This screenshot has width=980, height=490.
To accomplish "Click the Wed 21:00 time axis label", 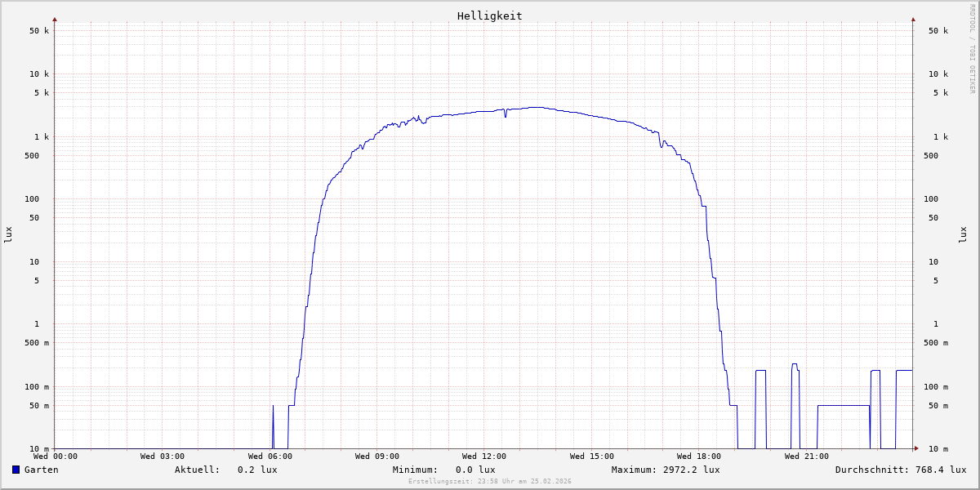I will click(x=806, y=457).
